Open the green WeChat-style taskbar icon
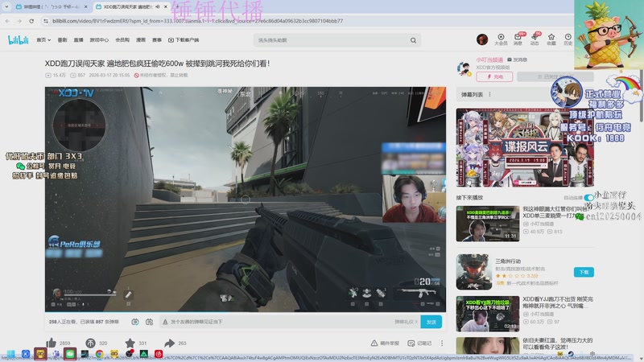644x362 pixels. 70,354
